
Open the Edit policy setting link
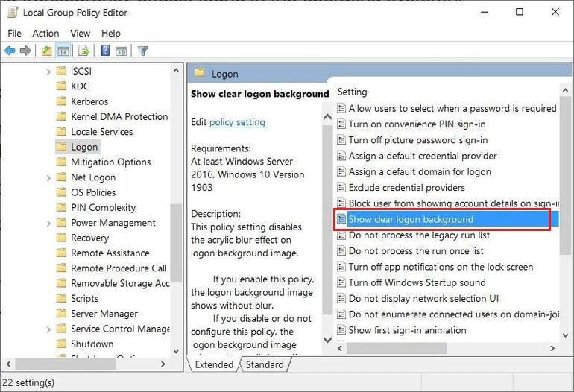pyautogui.click(x=239, y=122)
